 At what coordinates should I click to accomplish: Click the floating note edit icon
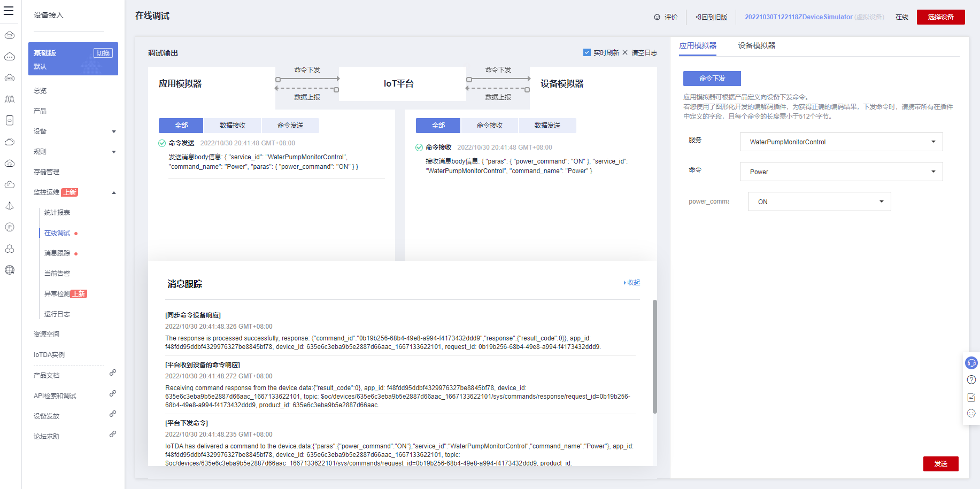[971, 397]
